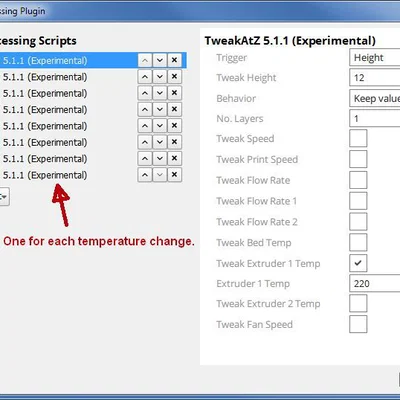The height and width of the screenshot is (400, 400).
Task: Move the sixth script in the list down
Action: coord(160,142)
